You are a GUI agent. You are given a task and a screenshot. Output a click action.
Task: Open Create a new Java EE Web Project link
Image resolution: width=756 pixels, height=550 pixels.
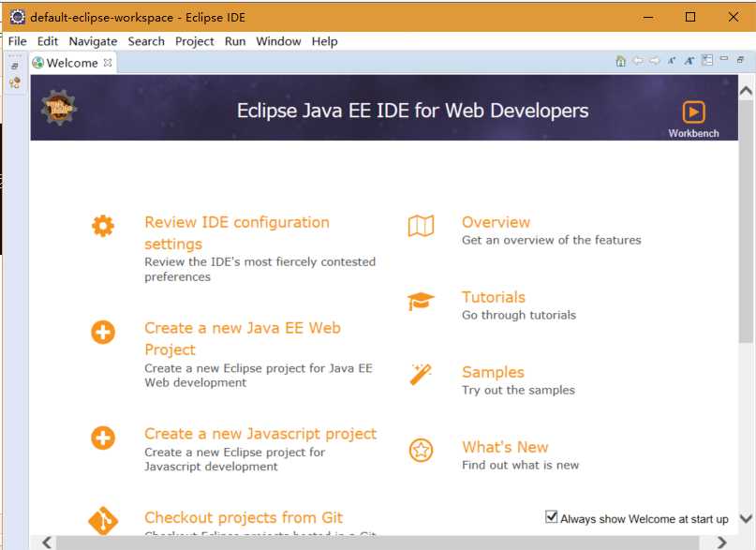click(243, 338)
